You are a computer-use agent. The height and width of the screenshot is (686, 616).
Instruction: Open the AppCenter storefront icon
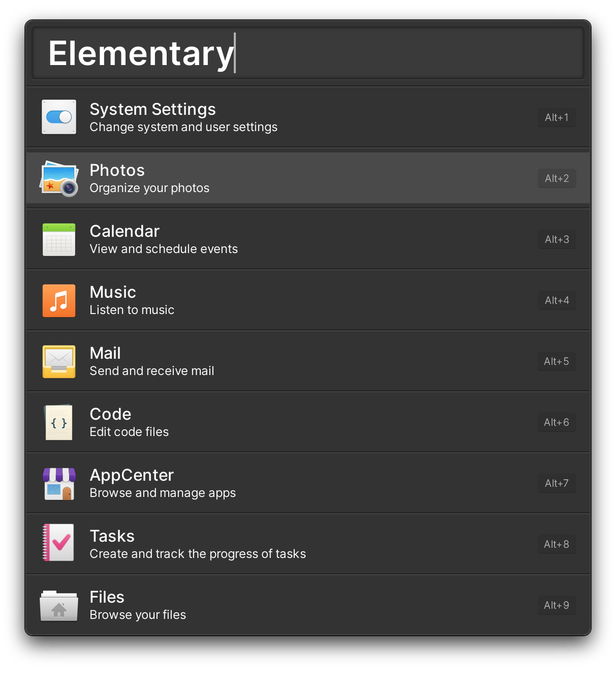(x=59, y=484)
